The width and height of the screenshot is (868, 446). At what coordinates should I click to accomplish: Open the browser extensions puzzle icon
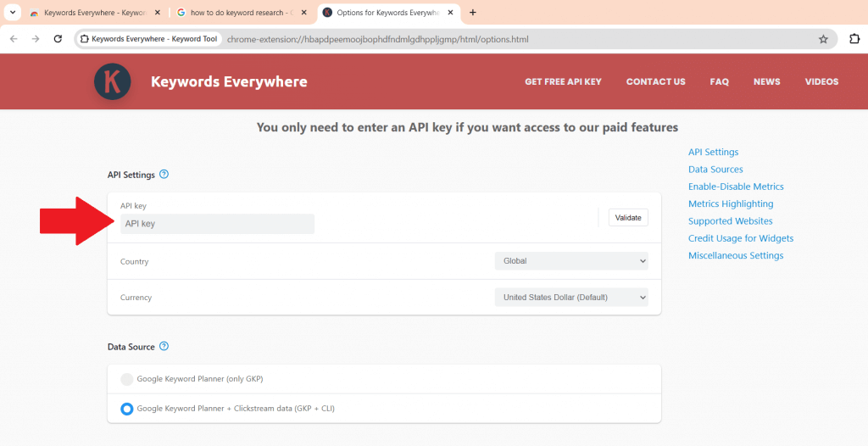[x=854, y=39]
